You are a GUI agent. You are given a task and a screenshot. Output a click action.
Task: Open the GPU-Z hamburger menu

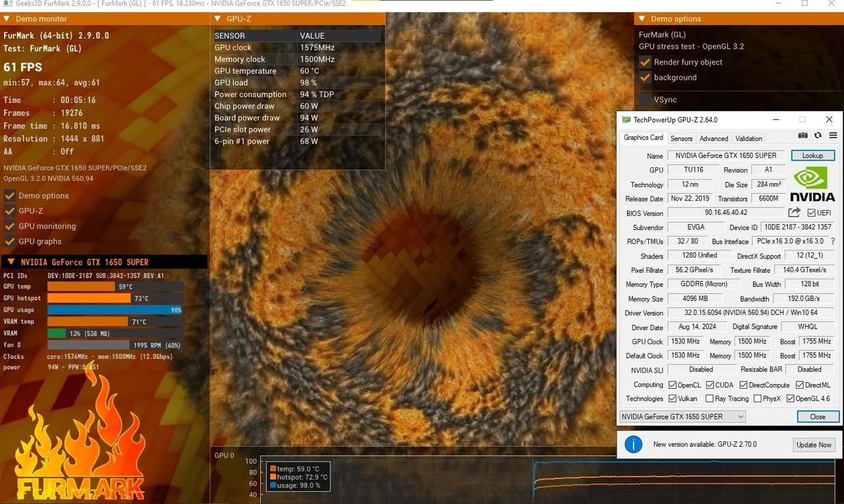tap(833, 136)
